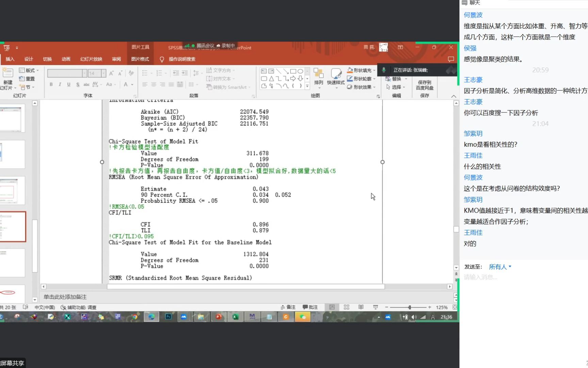The width and height of the screenshot is (588, 368).
Task: Open the Shape Fill (形状填充) dropdown
Action: point(361,70)
